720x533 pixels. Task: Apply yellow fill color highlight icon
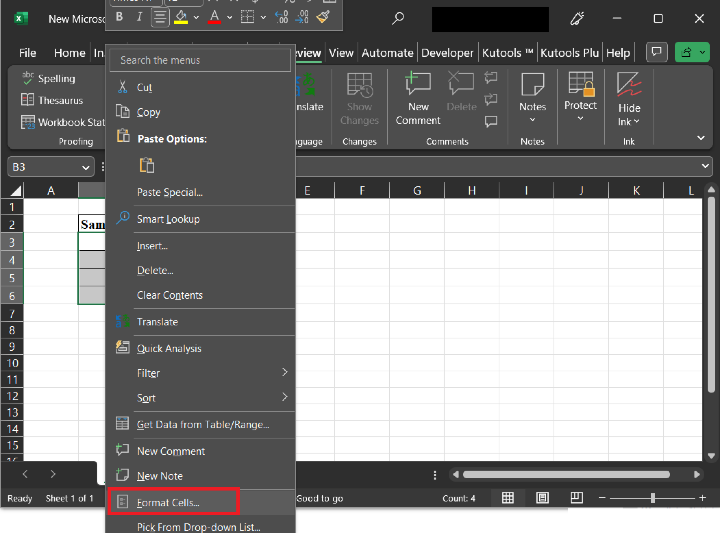click(181, 17)
